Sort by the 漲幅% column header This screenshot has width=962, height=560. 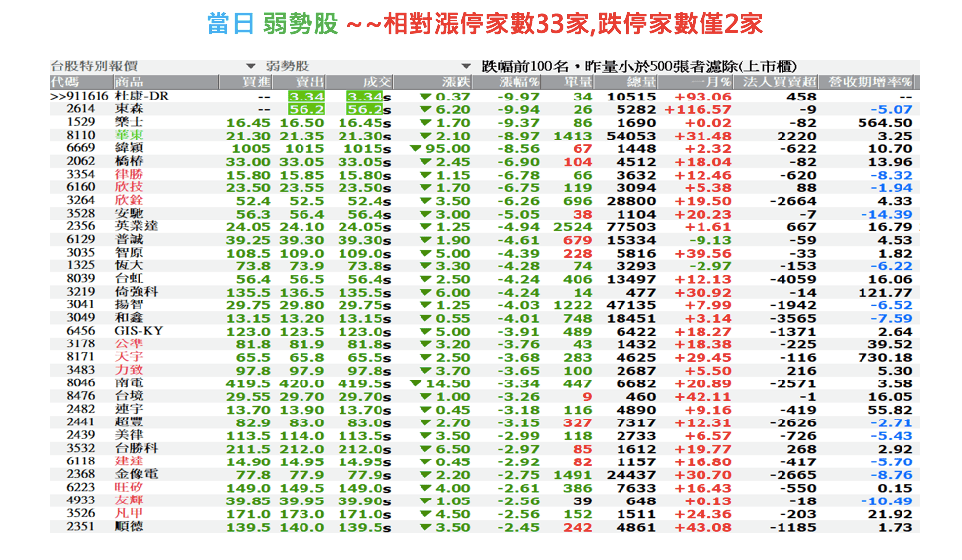coord(519,81)
